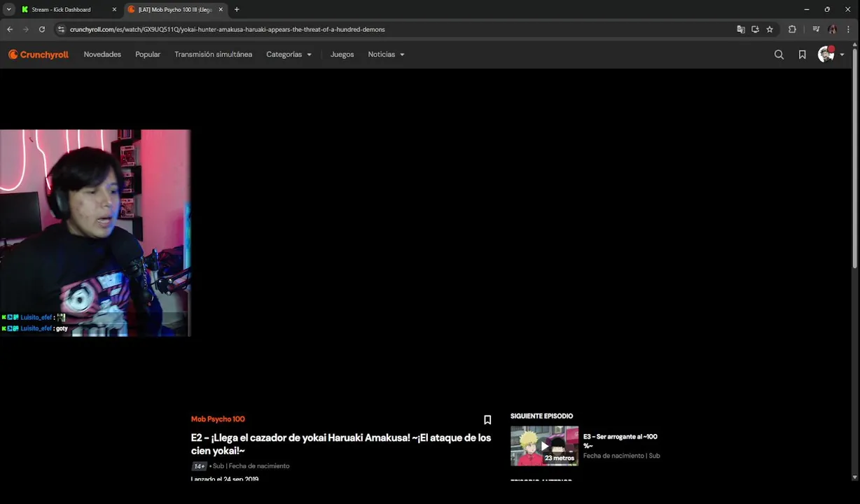Expand the Categorías dropdown
The image size is (860, 504).
pyautogui.click(x=289, y=55)
